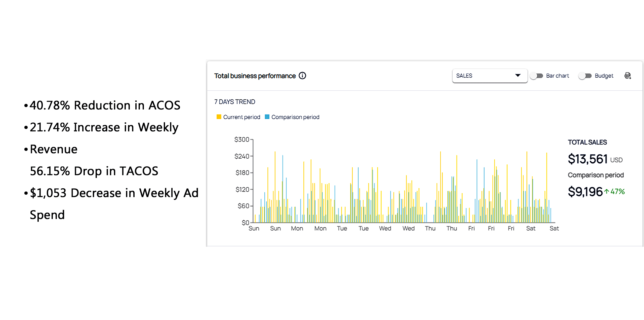
Task: Click the 7 DAYS TREND heading
Action: [234, 102]
